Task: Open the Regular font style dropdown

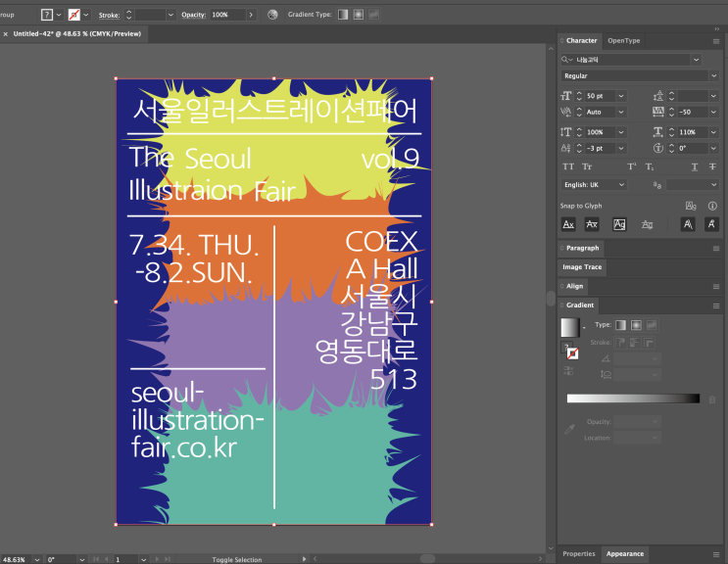Action: (714, 75)
